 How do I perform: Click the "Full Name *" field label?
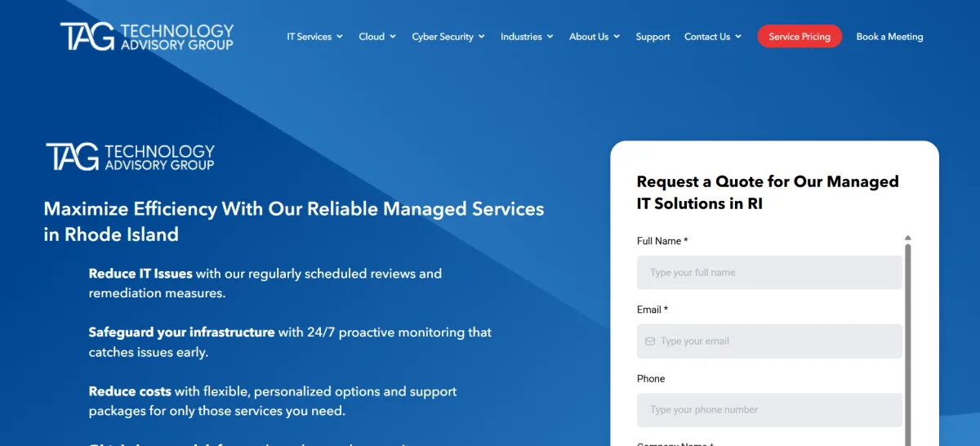(662, 241)
